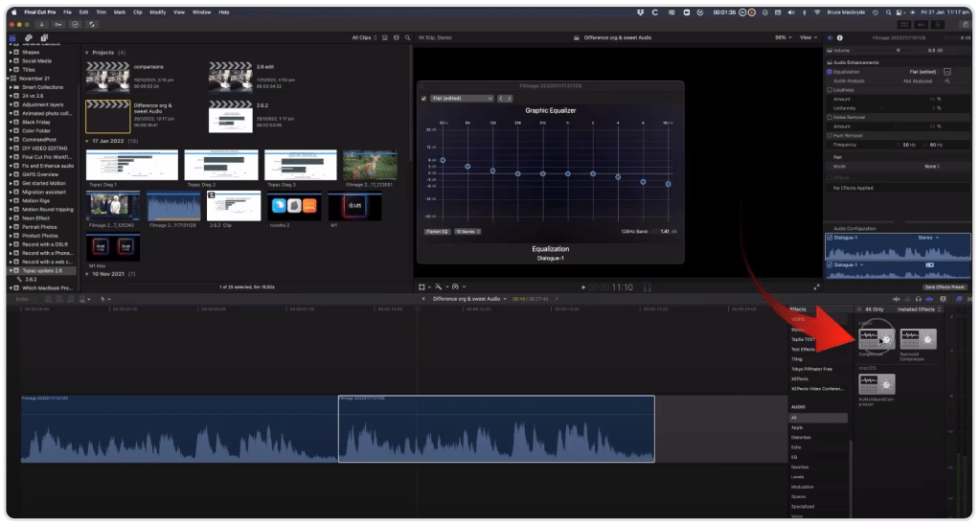The width and height of the screenshot is (980, 526).
Task: Click the Import Media down-arrow button
Action: click(x=42, y=24)
